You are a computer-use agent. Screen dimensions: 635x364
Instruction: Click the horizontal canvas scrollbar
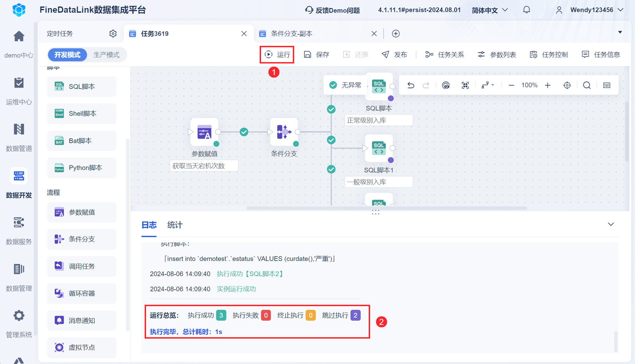(387, 208)
